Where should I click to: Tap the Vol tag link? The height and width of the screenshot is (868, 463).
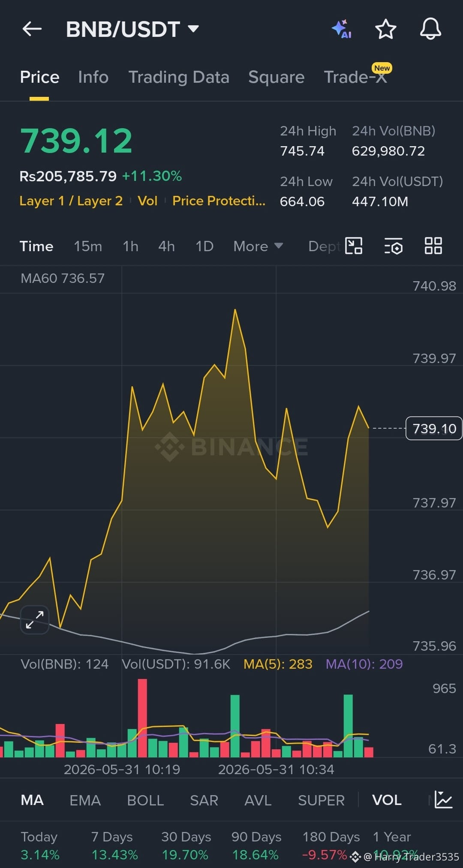pyautogui.click(x=147, y=201)
